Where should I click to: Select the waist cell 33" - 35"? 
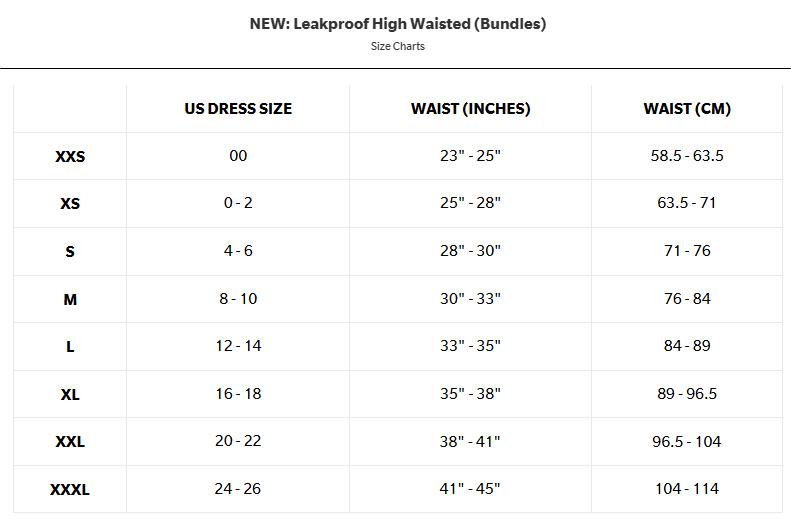point(470,346)
